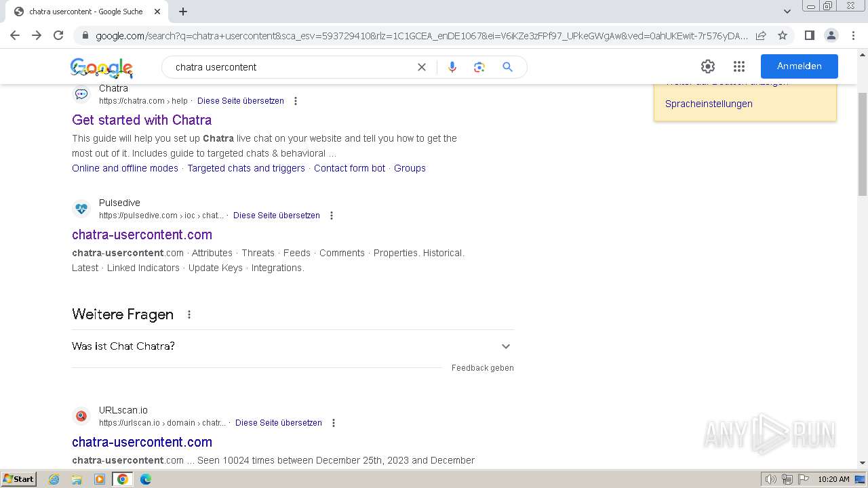Open Spracheinstellungen link
The height and width of the screenshot is (488, 868).
tap(709, 104)
